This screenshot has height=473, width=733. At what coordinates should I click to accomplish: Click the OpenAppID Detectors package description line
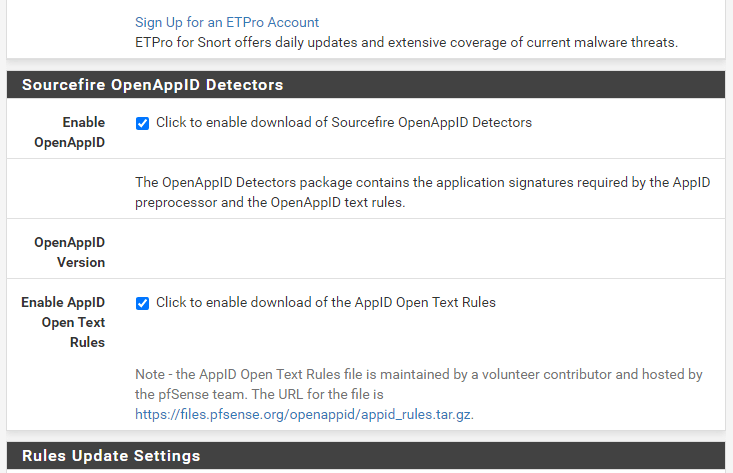[423, 183]
